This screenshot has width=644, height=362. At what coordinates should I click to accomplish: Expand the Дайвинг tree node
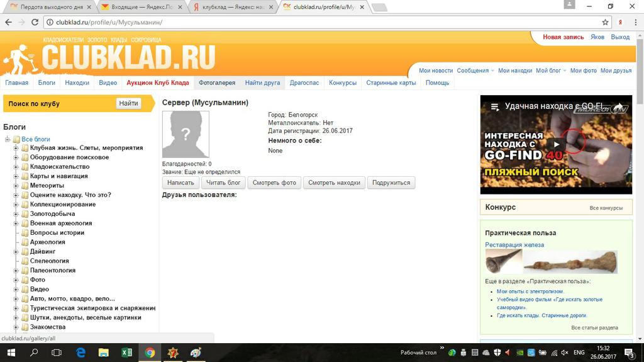tap(16, 252)
